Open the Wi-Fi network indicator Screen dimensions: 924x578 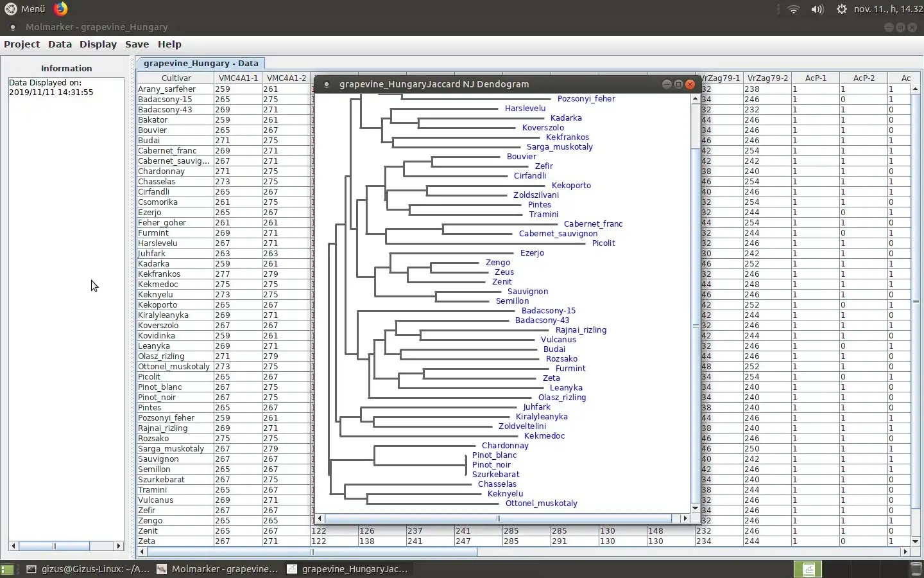pos(794,9)
